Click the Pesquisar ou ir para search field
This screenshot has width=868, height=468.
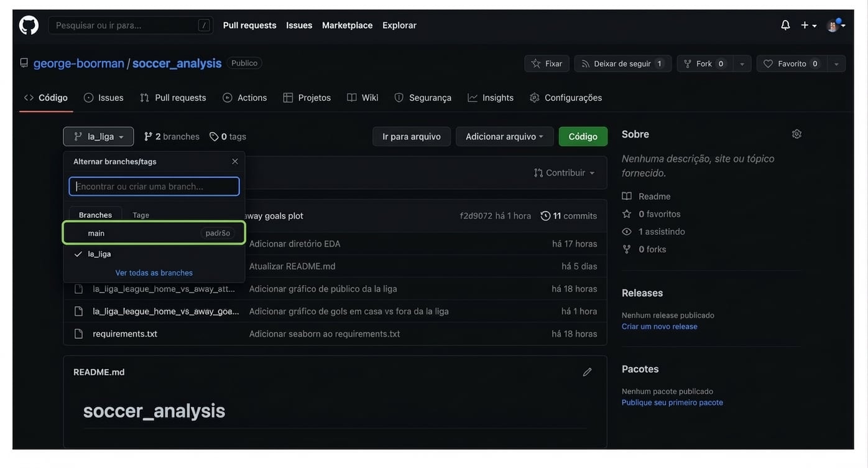click(x=131, y=26)
